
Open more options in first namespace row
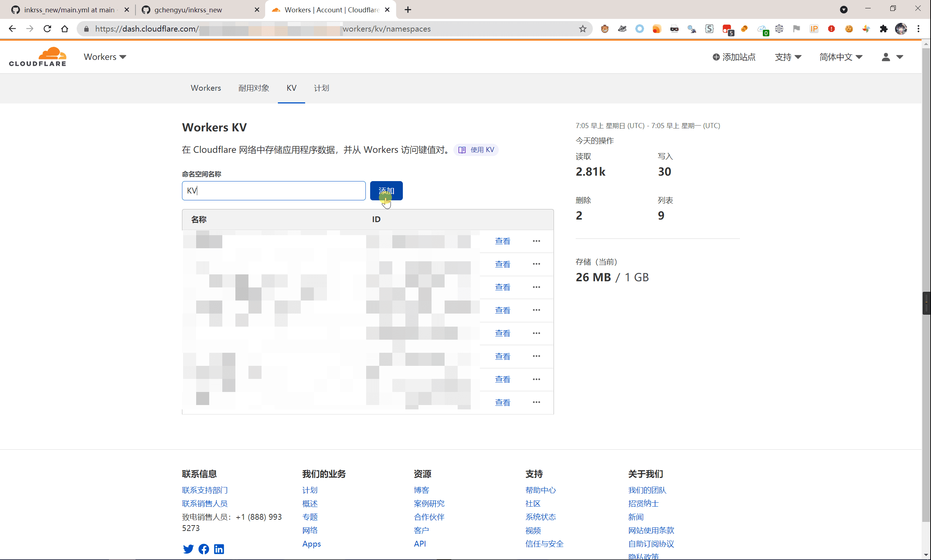coord(536,241)
